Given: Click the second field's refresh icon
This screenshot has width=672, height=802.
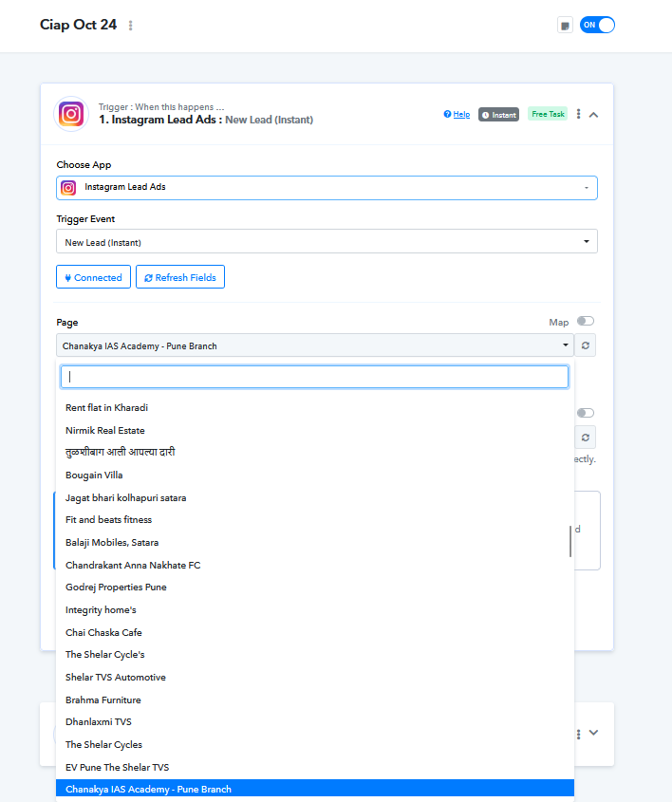Looking at the screenshot, I should click(585, 438).
